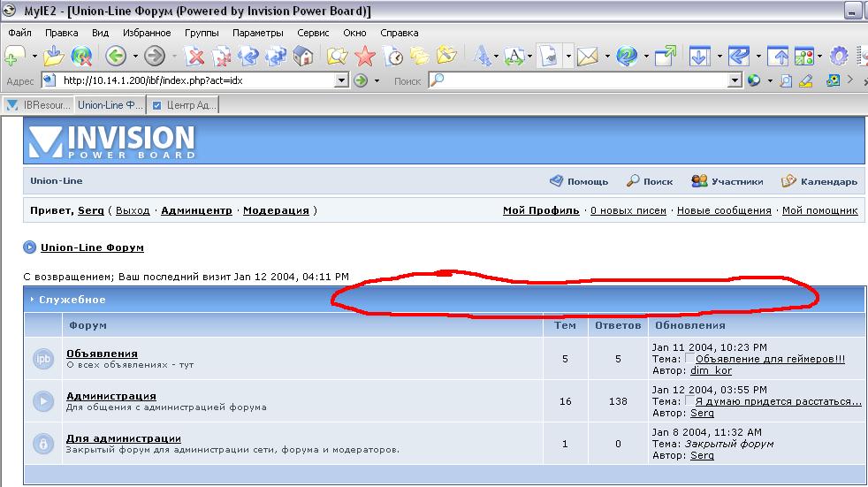Open the Файл menu
This screenshot has width=868, height=487.
(19, 33)
